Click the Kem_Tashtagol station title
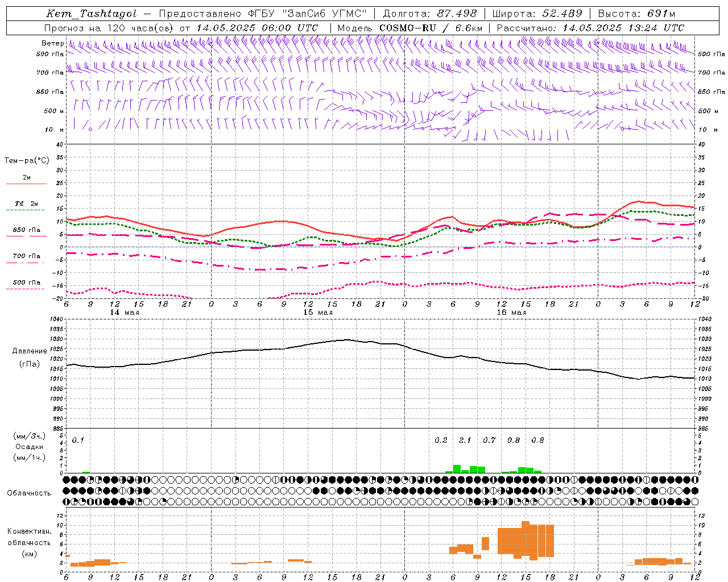Viewport: 728px width, 582px height. [x=92, y=14]
